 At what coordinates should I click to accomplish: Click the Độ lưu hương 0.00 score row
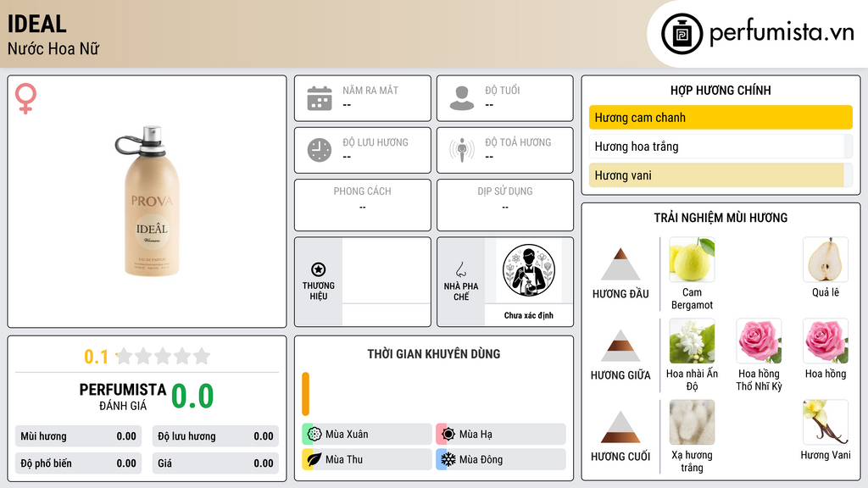(x=215, y=436)
